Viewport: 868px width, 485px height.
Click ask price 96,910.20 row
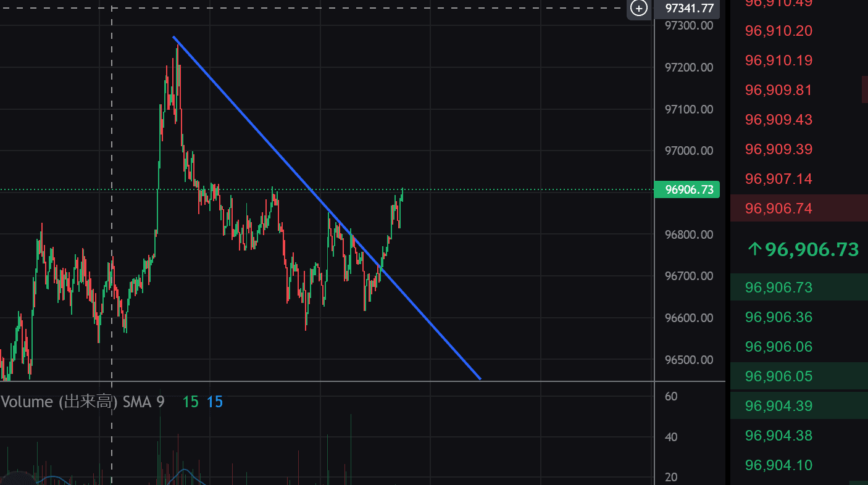click(x=778, y=31)
